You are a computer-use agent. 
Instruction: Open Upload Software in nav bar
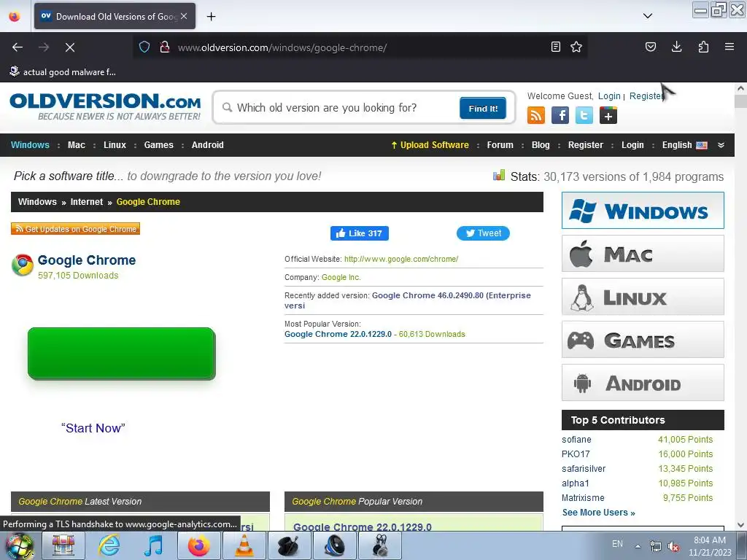click(430, 145)
